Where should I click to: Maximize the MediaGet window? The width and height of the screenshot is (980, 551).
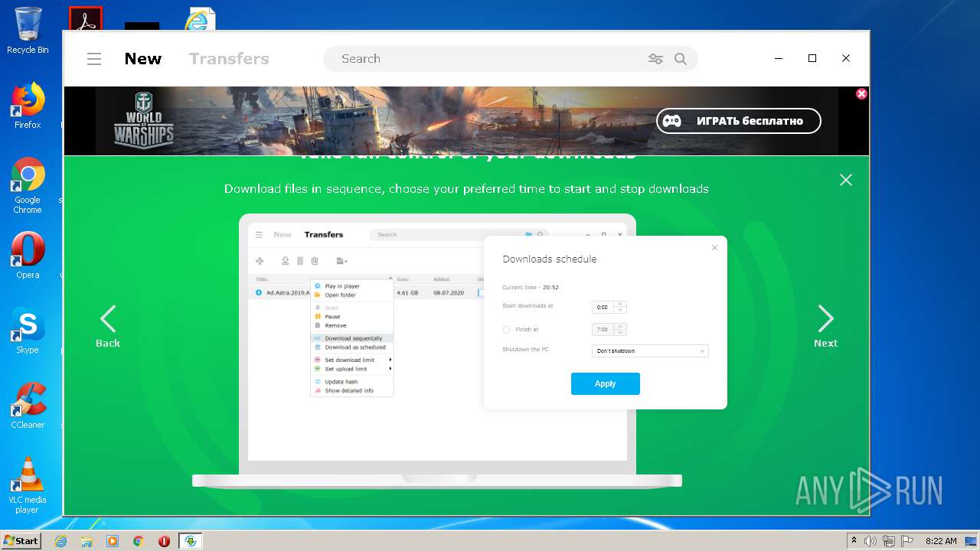(812, 58)
